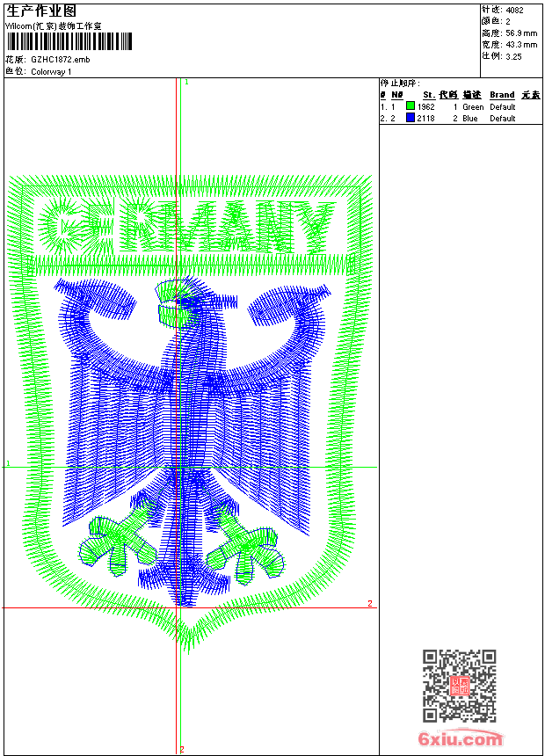The image size is (545, 756).
Task: Click the Green description cell
Action: (x=473, y=107)
